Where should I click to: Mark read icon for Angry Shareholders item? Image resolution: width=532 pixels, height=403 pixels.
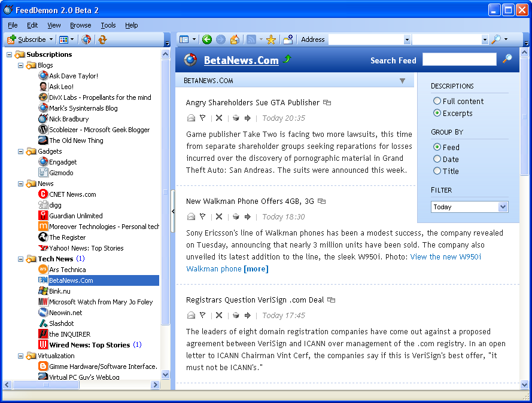[x=191, y=118]
